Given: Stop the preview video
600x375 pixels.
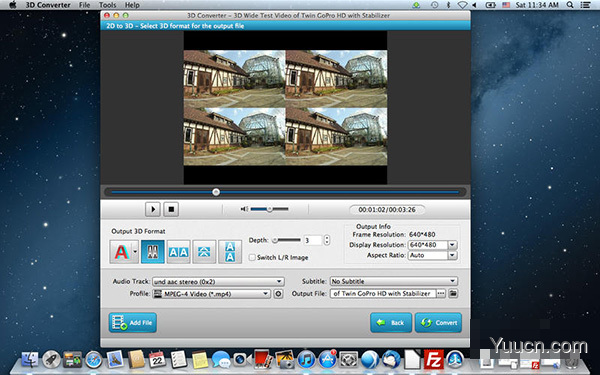Looking at the screenshot, I should point(171,209).
